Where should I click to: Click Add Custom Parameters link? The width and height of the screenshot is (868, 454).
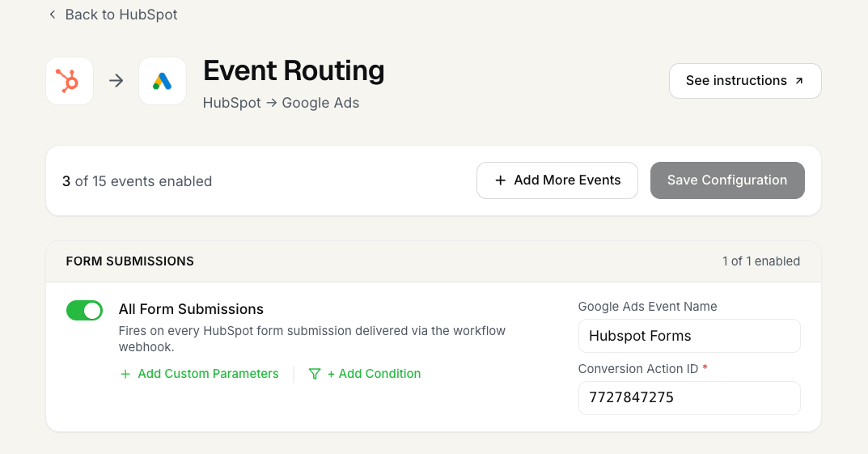tap(199, 374)
